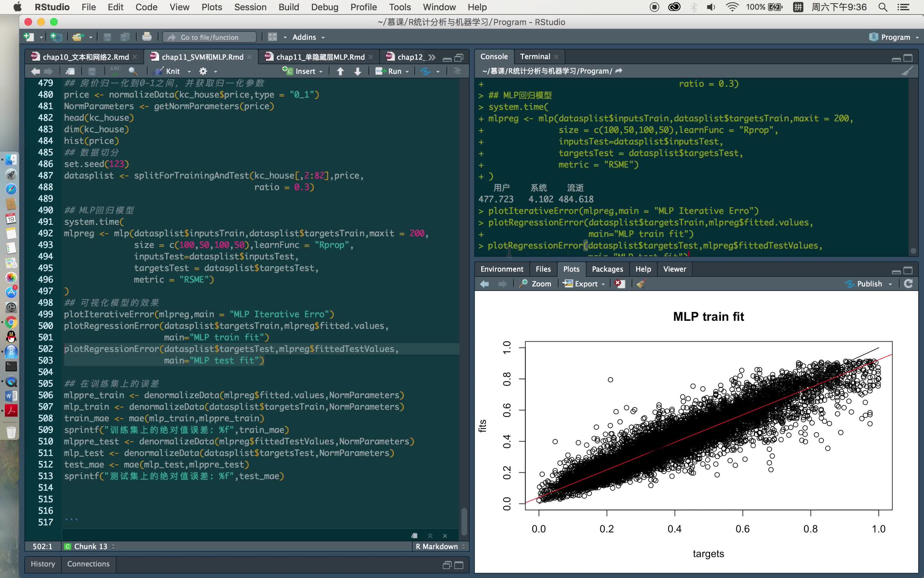The width and height of the screenshot is (924, 578).
Task: Click the Zoom plot button
Action: coord(535,284)
